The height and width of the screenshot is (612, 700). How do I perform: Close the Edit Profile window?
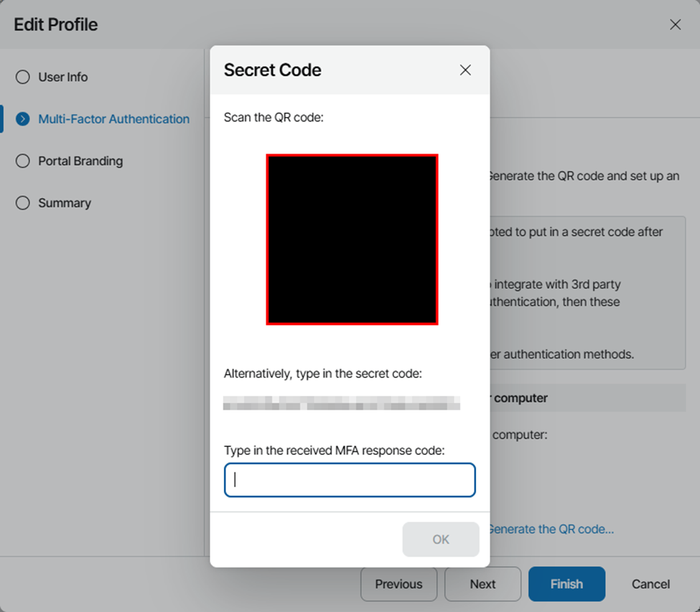point(675,24)
